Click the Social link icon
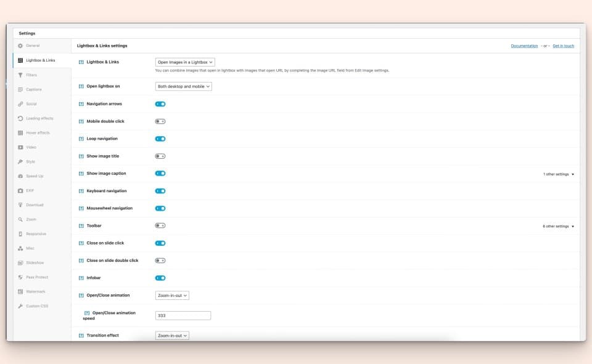Image resolution: width=592 pixels, height=364 pixels. 20,103
